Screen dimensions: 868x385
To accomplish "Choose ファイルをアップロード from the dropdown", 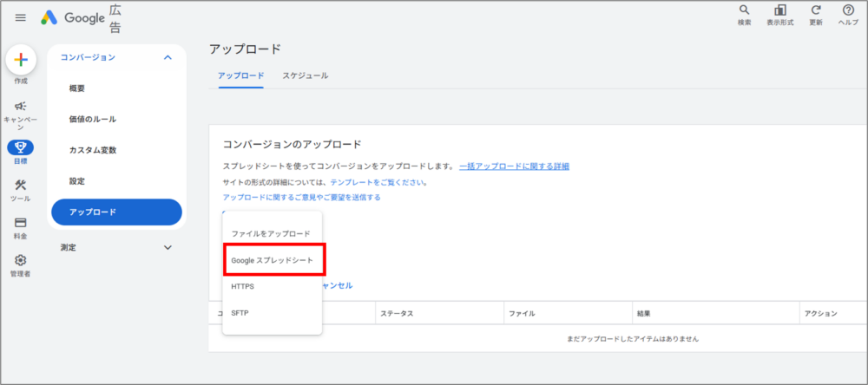I will (x=271, y=234).
